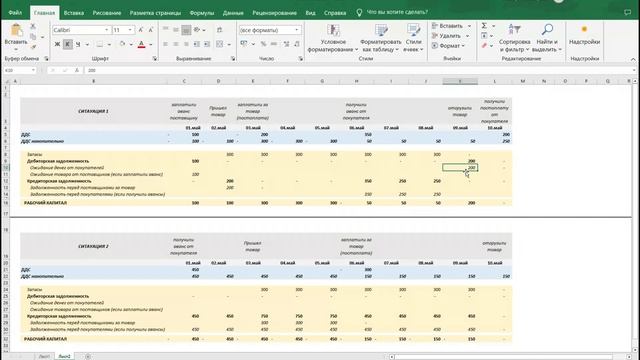
Task: Expand the Шрифт dialog launcher
Action: (155, 59)
